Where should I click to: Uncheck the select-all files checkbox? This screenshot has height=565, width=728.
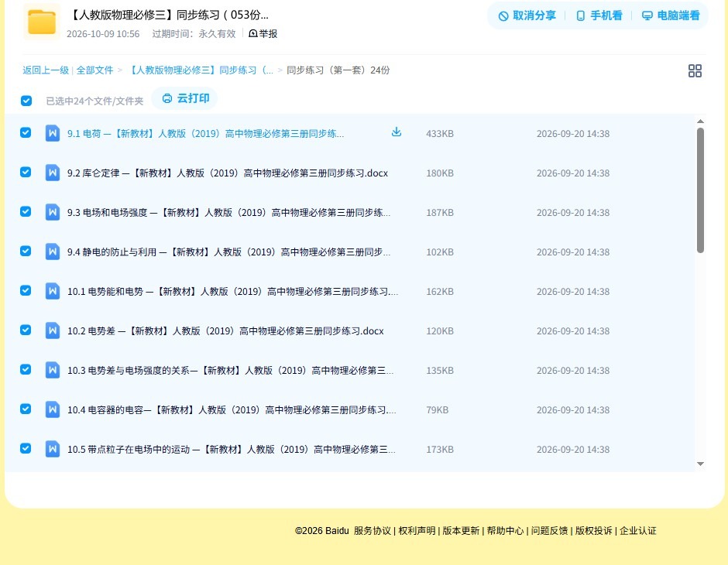[x=26, y=101]
